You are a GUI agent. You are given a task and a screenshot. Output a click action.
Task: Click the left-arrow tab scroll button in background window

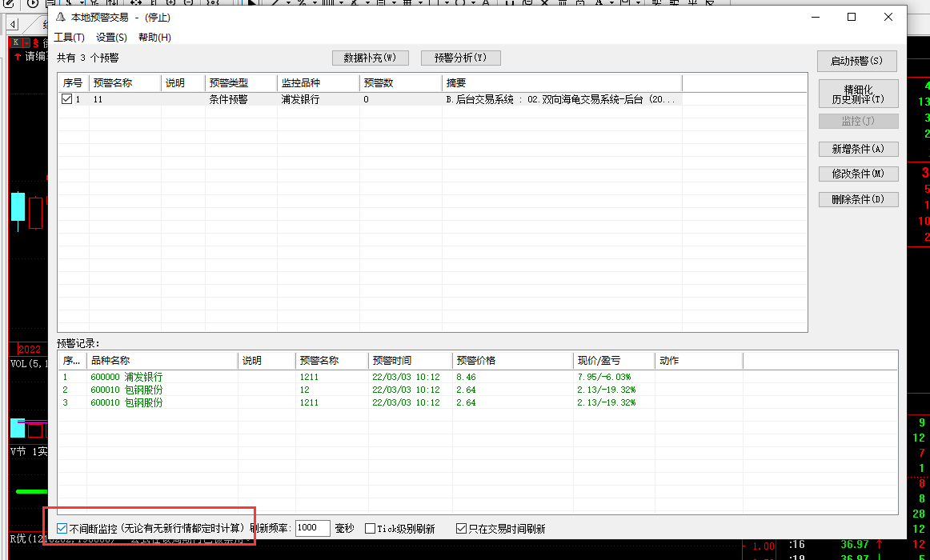(13, 25)
